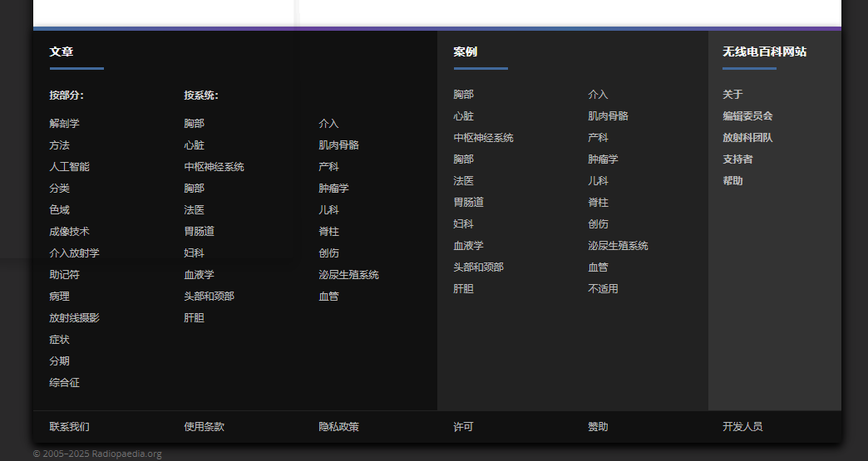
Task: Visit the 编辑委员会 page
Action: pyautogui.click(x=748, y=115)
